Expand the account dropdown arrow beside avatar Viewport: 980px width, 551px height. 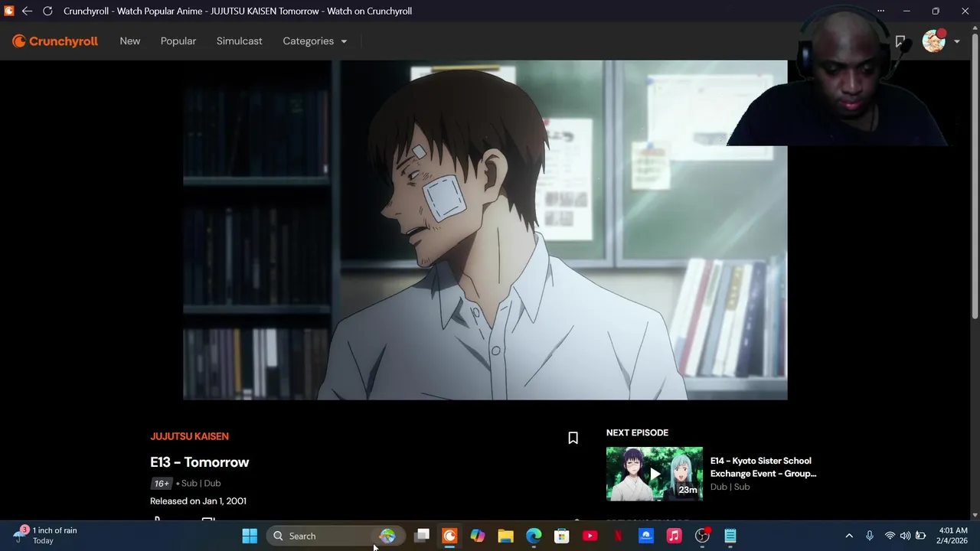pyautogui.click(x=957, y=42)
